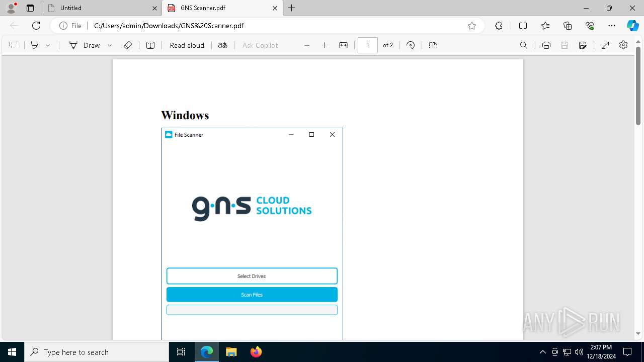
Task: Open the volume control in tray
Action: coord(579,352)
